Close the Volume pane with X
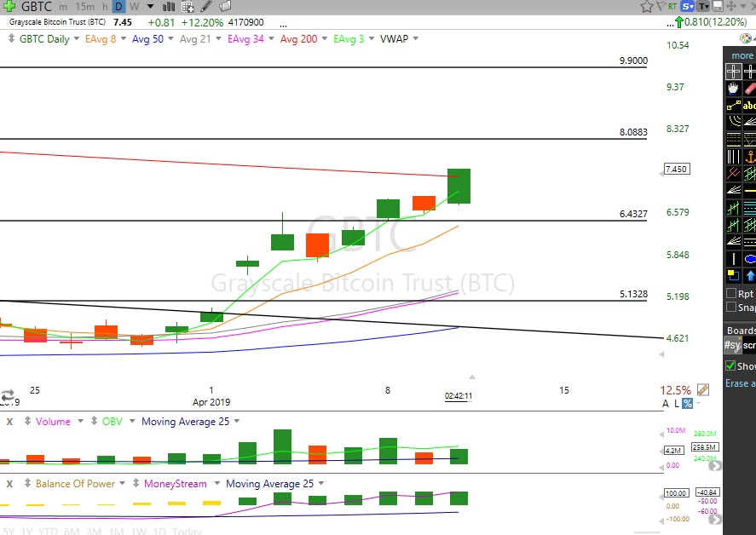 point(9,422)
